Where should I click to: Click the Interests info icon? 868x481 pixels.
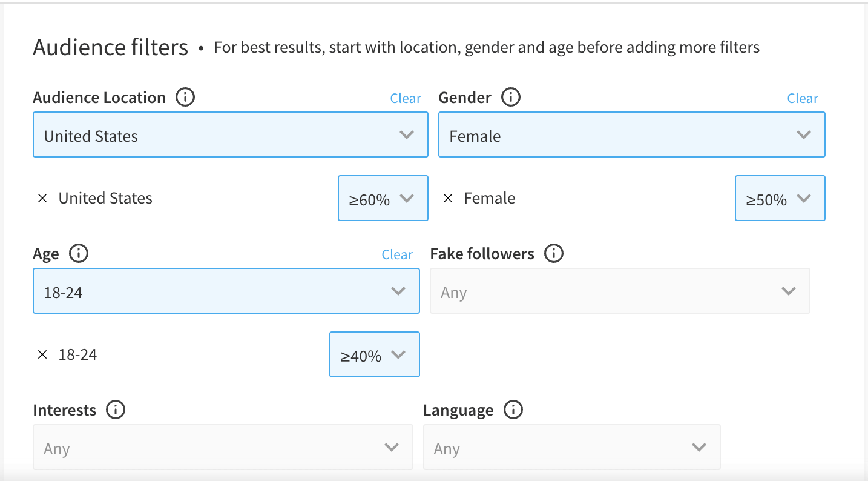tap(115, 410)
